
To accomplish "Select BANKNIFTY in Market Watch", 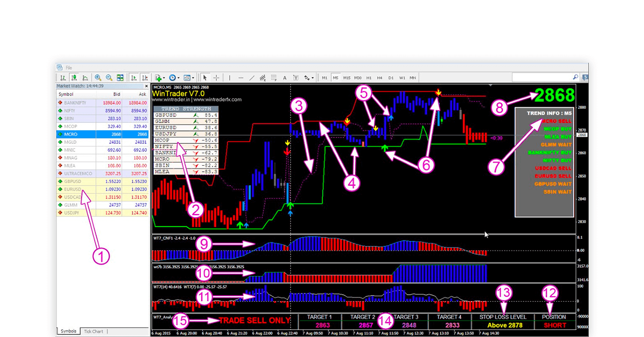I will pos(103,102).
